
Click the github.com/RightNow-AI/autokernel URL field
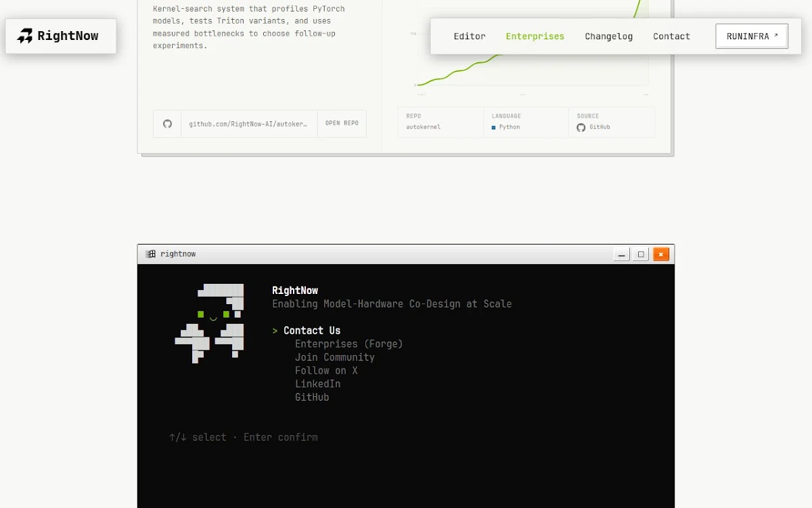coord(248,124)
